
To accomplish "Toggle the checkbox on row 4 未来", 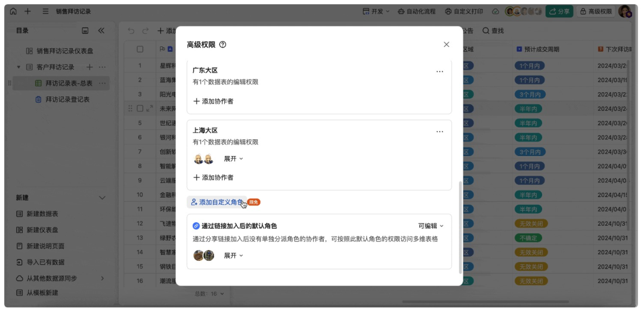I will pos(140,108).
